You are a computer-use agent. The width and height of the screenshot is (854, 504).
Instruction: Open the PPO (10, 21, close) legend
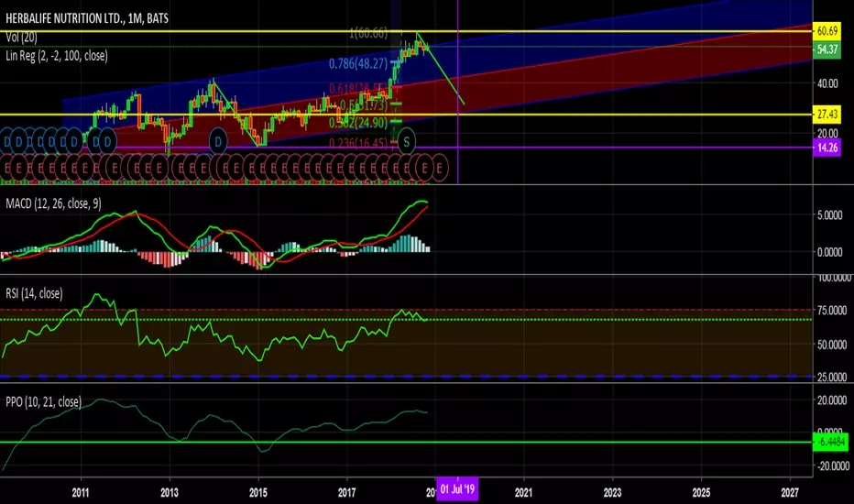pos(44,402)
